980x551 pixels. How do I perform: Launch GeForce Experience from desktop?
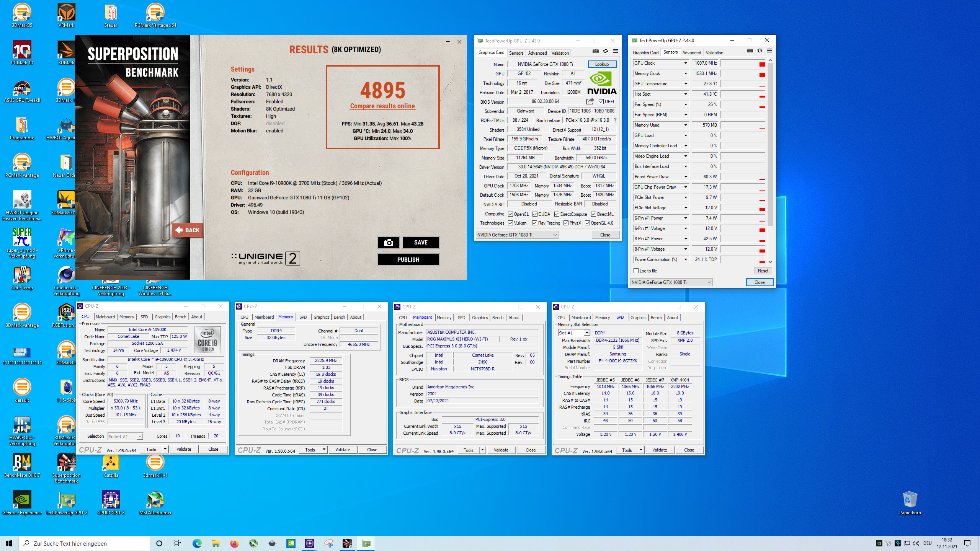[22, 503]
